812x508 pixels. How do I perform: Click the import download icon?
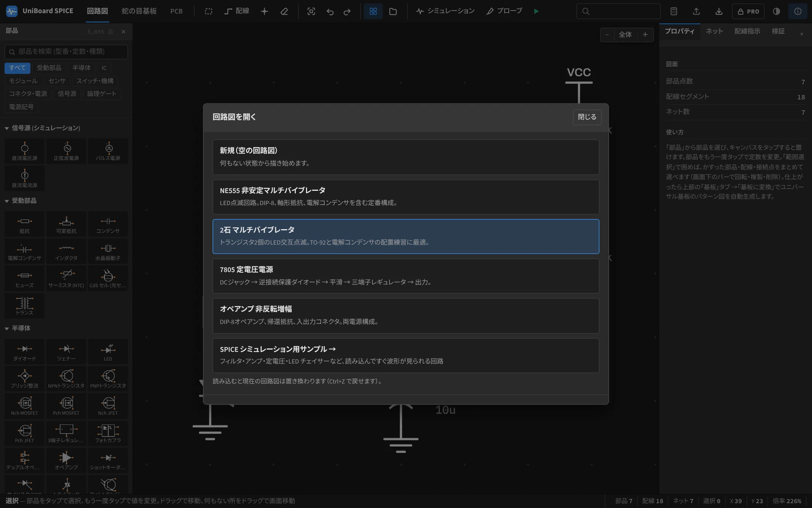719,11
